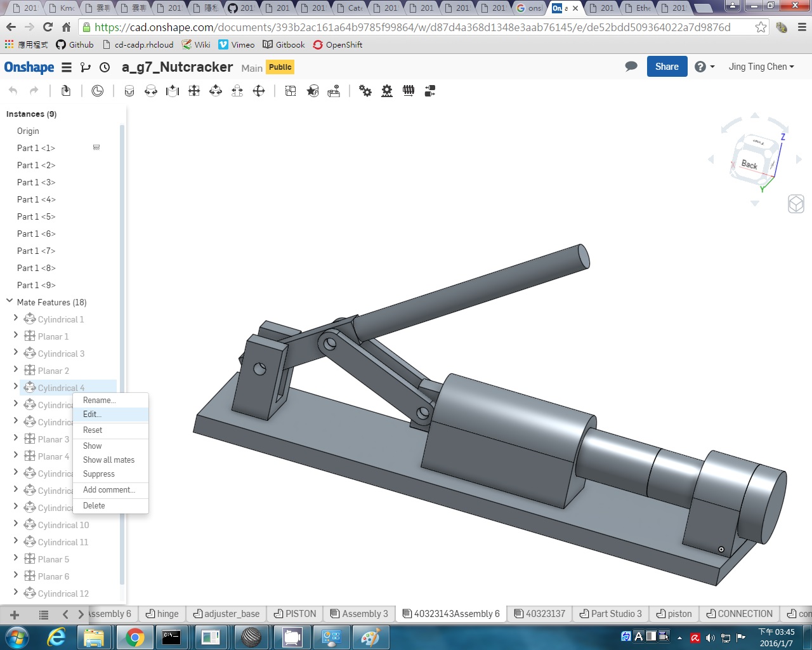Expand the Planar 1 mate
812x650 pixels.
click(x=16, y=335)
